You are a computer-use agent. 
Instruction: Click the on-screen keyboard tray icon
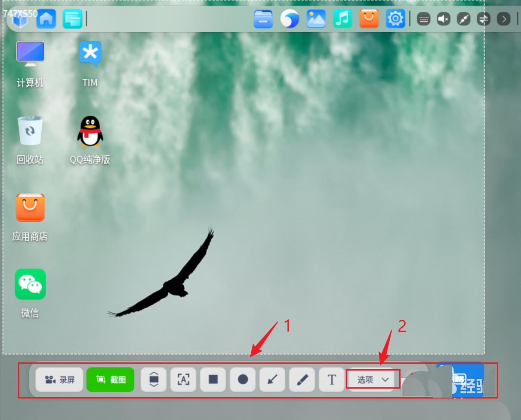point(424,19)
